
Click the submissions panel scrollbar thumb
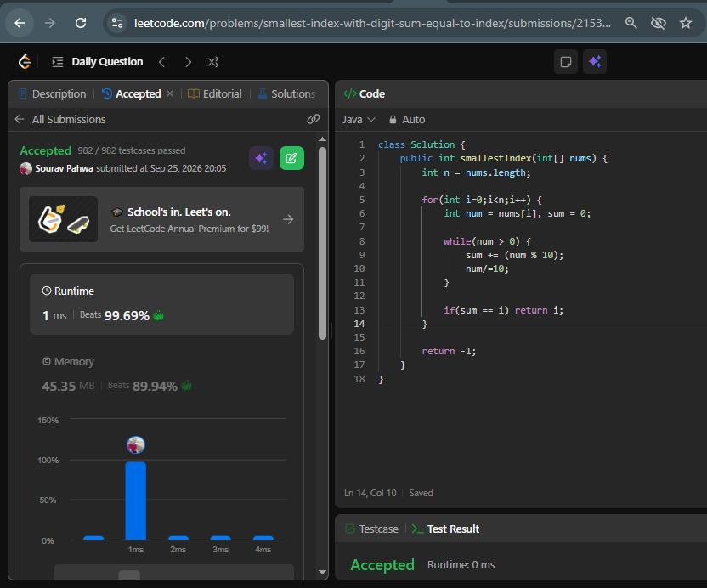(x=322, y=244)
